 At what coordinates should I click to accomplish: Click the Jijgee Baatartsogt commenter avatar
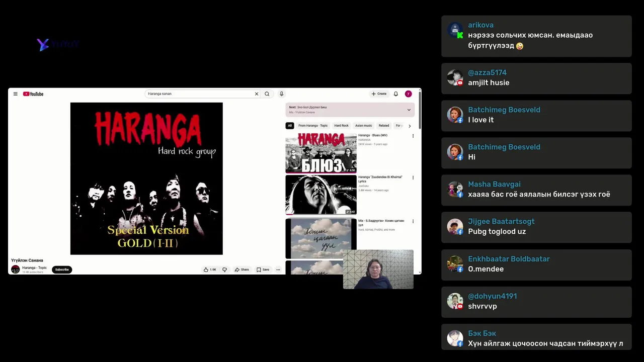pyautogui.click(x=455, y=226)
